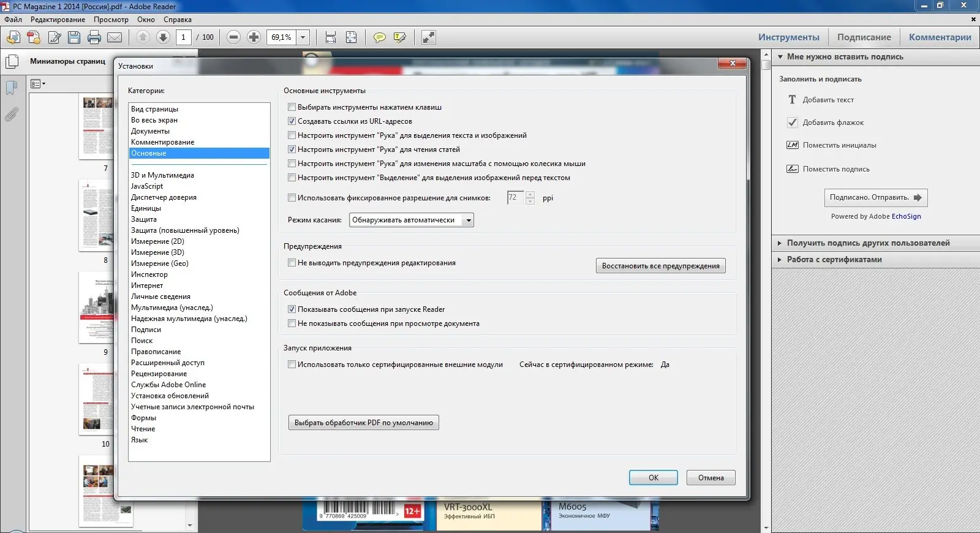Open the Справка menu

click(x=178, y=20)
